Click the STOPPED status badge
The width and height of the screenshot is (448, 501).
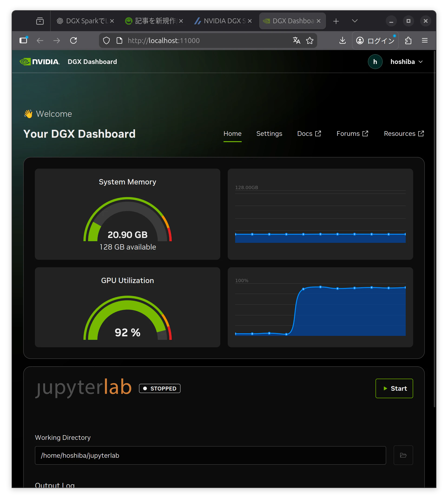[159, 388]
